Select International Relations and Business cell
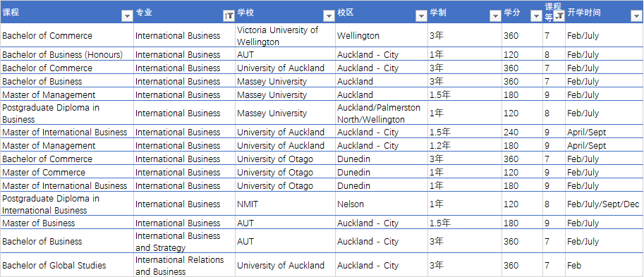 [x=184, y=265]
